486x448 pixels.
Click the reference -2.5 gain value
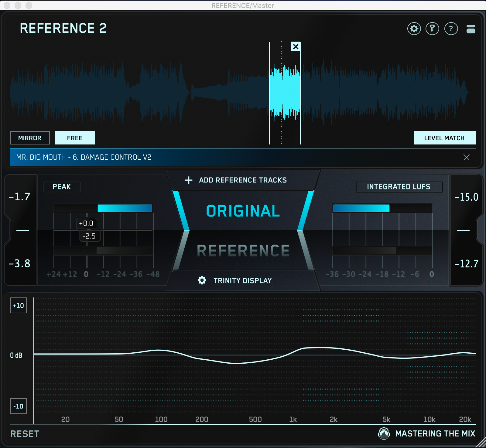(89, 236)
